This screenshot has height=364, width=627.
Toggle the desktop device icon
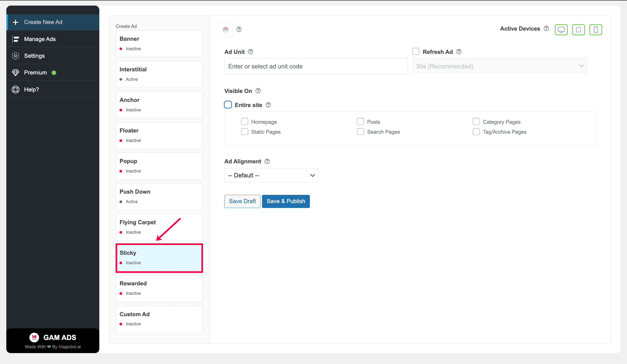point(561,30)
